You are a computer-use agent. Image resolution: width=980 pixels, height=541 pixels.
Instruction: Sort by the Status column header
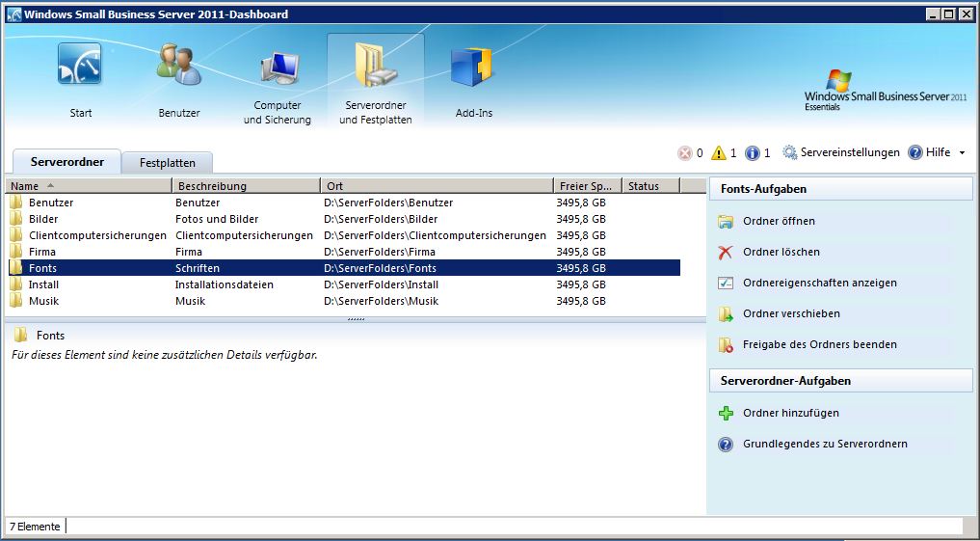(650, 186)
